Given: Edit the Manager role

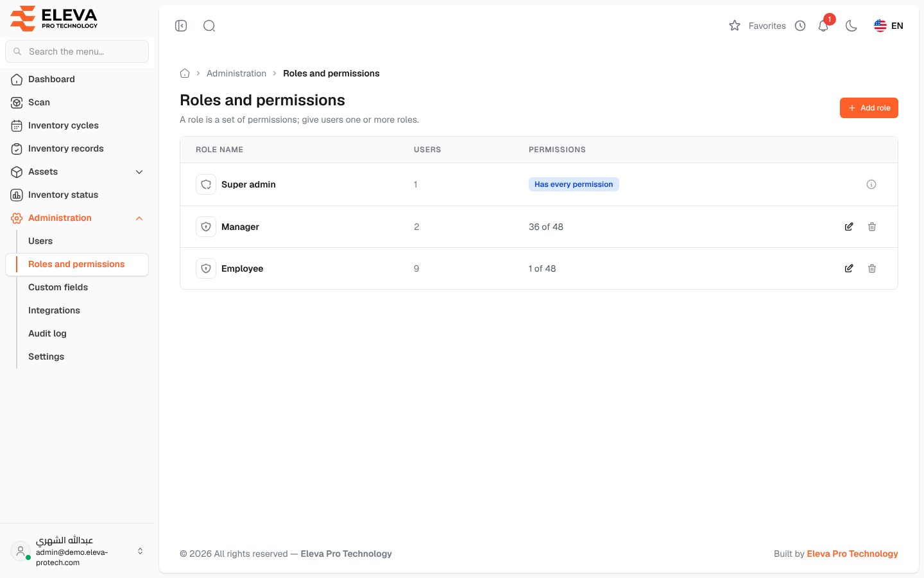Looking at the screenshot, I should point(849,227).
